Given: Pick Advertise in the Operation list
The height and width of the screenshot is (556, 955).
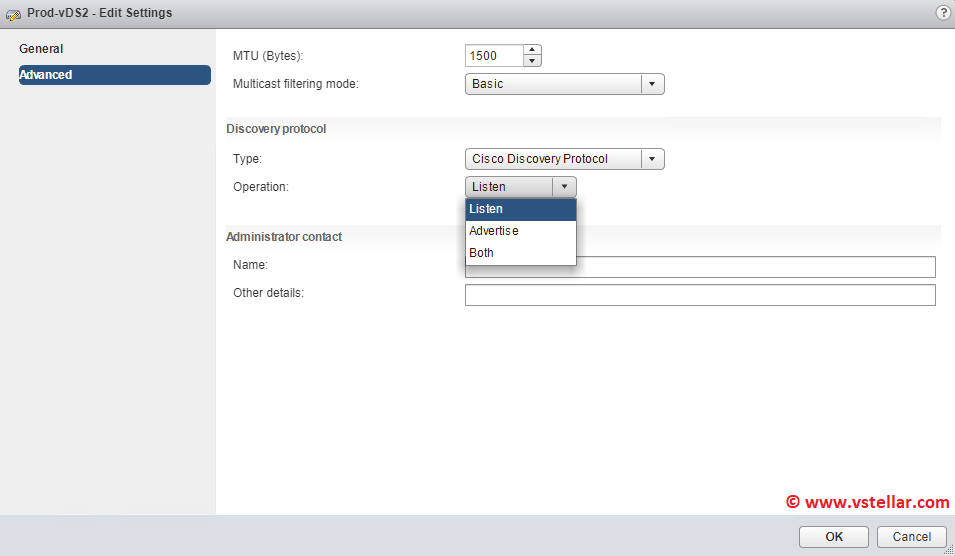Looking at the screenshot, I should (520, 231).
